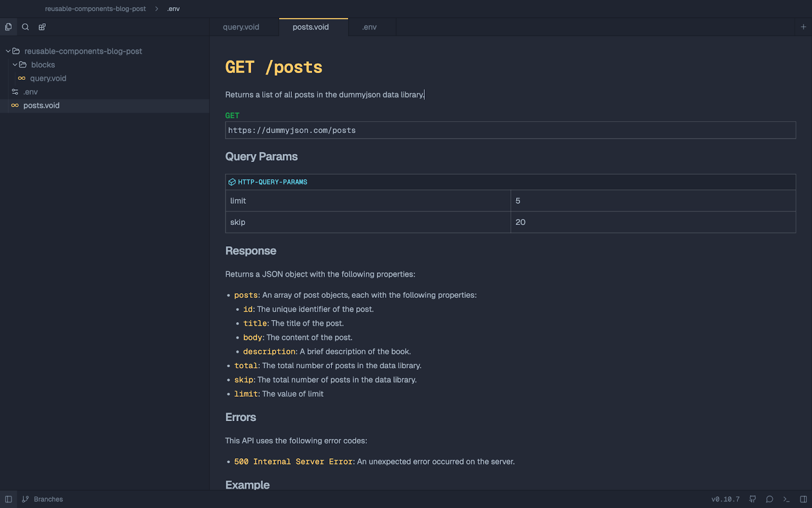Open the Branches button in status bar

(x=43, y=499)
